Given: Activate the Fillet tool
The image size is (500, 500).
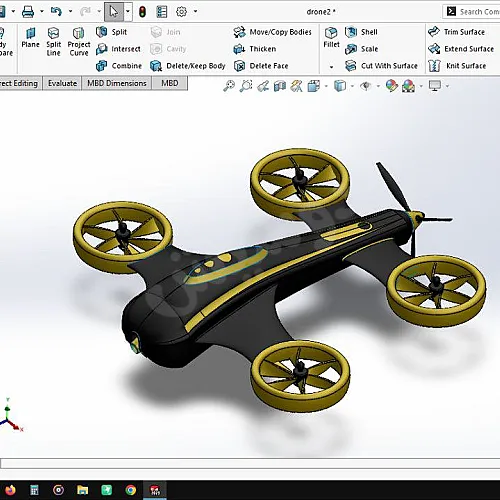Looking at the screenshot, I should point(331,38).
